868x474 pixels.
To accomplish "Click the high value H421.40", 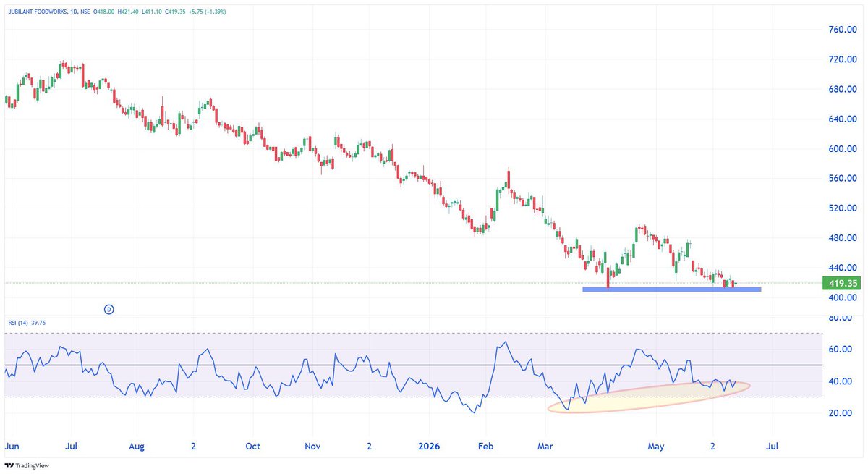I will [x=128, y=12].
